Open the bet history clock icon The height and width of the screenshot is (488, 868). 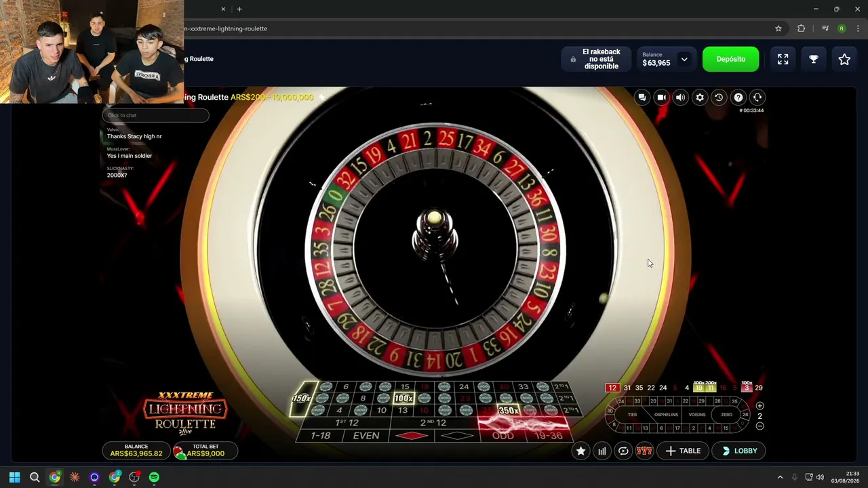click(719, 98)
